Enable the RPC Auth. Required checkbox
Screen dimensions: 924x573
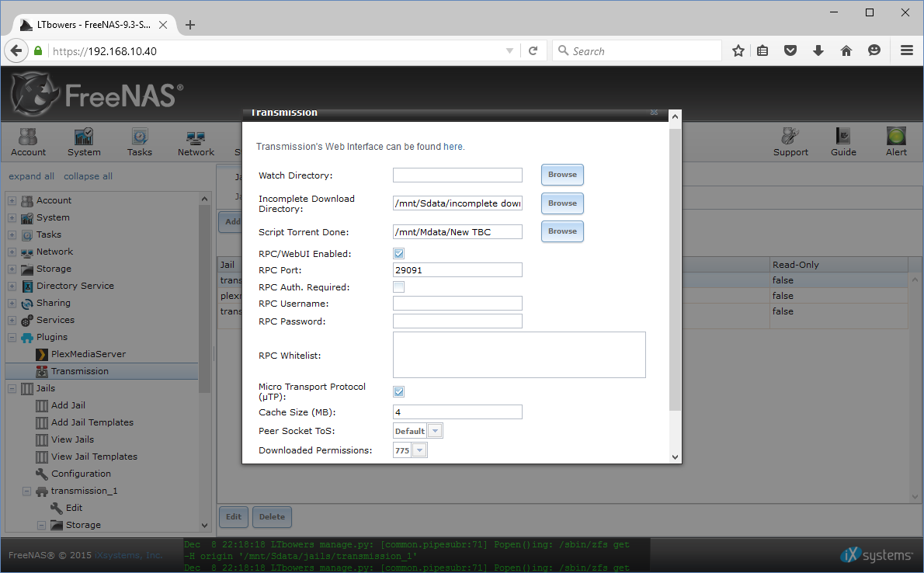pos(399,287)
